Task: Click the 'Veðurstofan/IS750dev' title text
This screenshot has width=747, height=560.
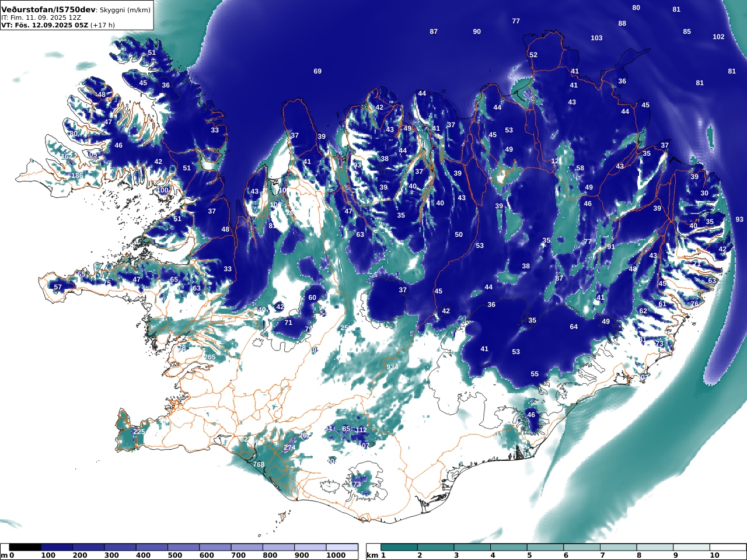Action: 48,10
